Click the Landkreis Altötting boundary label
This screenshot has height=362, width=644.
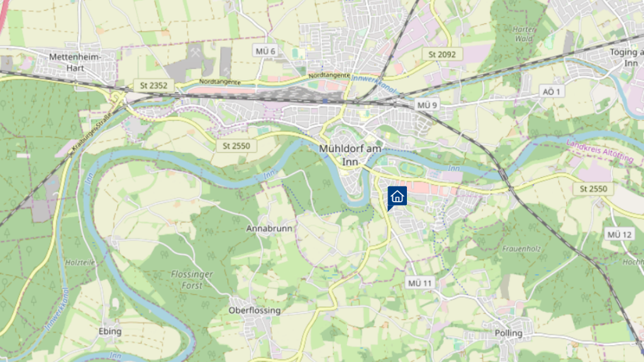599,151
